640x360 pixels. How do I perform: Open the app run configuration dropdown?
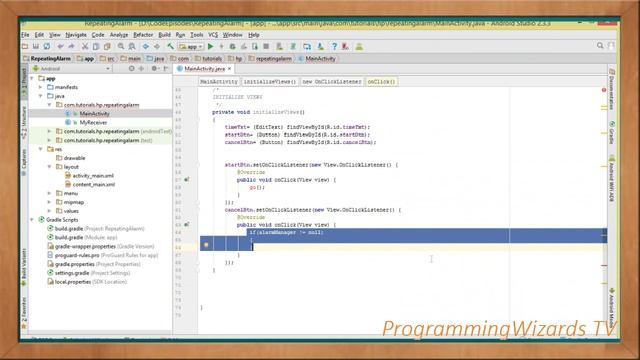tap(191, 47)
